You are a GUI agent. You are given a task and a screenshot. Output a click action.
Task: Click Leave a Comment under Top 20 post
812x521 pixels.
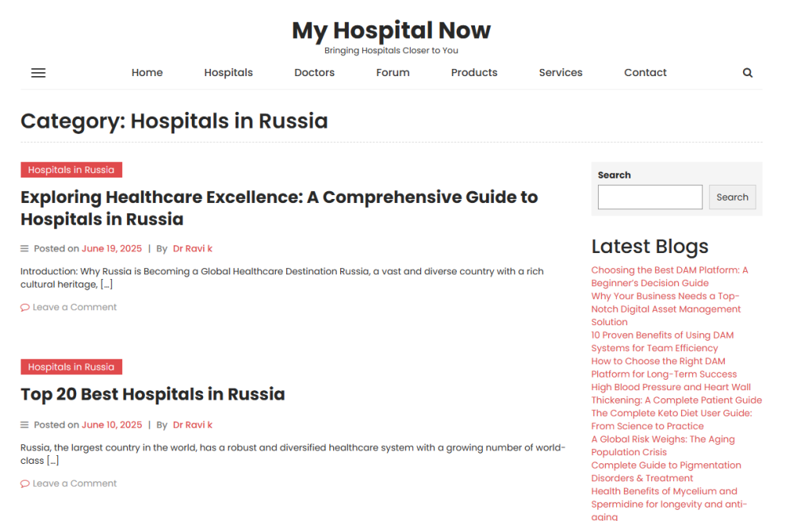point(75,483)
